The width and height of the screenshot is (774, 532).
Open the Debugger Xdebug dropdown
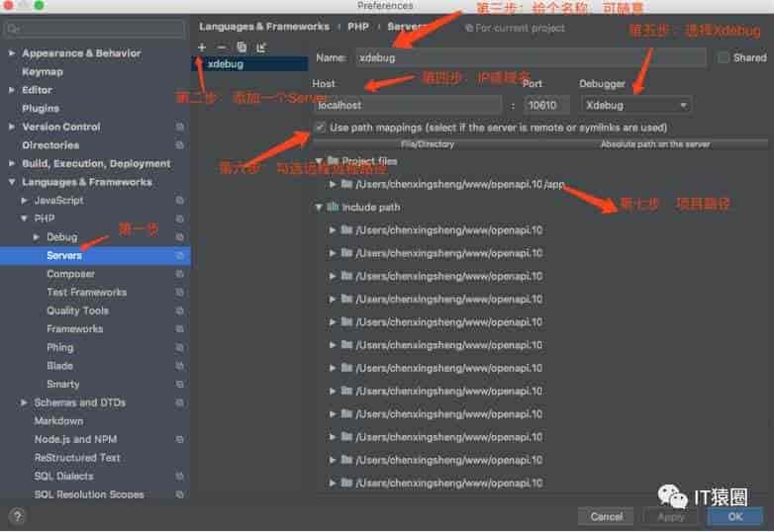[635, 105]
